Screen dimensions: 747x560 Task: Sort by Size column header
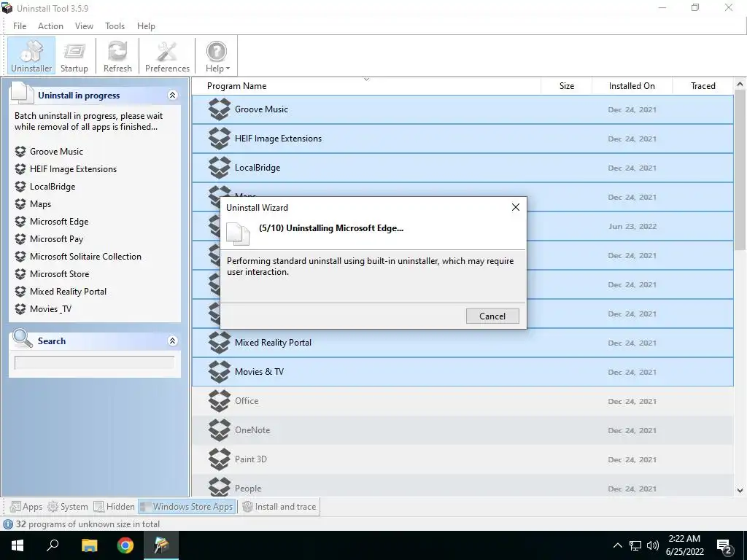(566, 86)
